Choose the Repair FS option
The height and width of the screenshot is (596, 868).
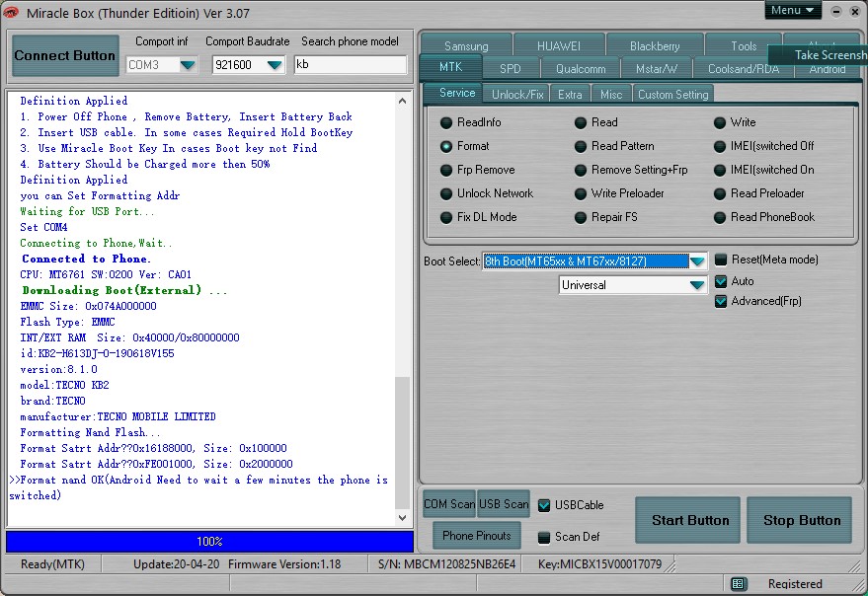tap(605, 217)
